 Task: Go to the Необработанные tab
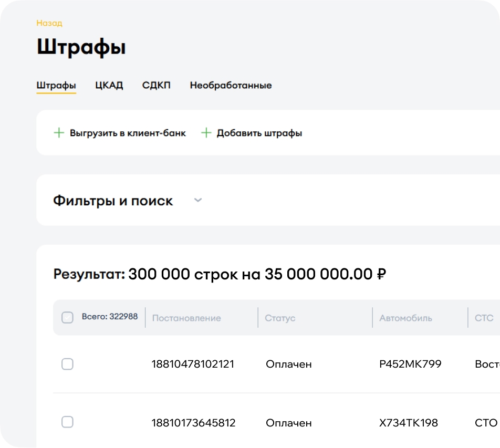[x=231, y=85]
